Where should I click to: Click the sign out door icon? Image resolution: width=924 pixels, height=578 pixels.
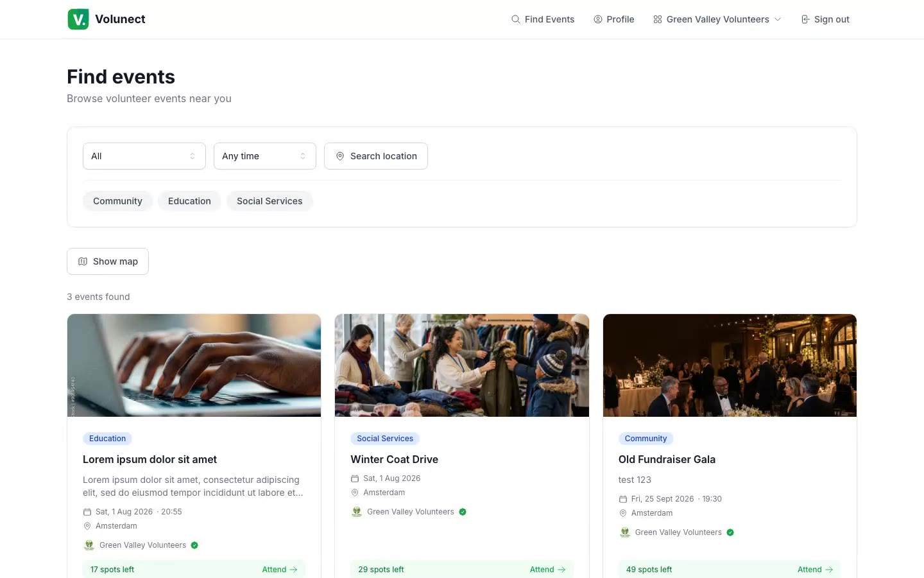(805, 19)
